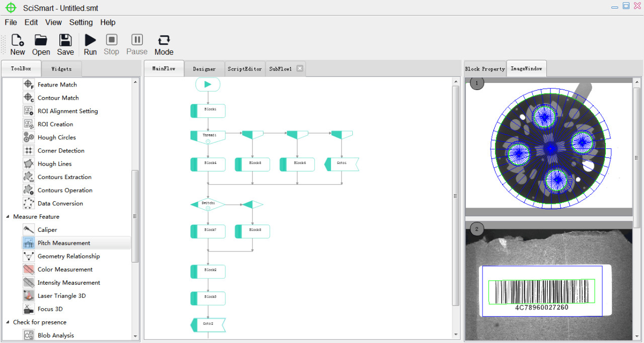Select the Block7 node
The image size is (644, 343).
click(x=208, y=231)
